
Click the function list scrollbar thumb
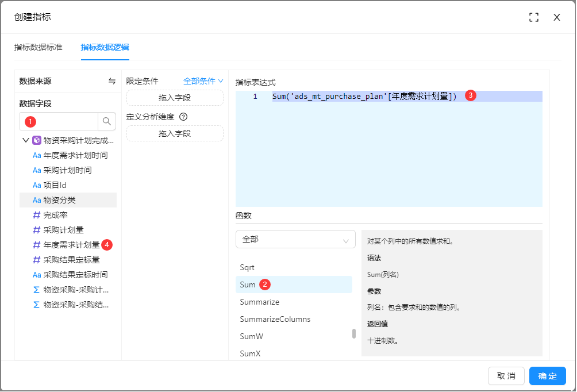[x=354, y=333]
